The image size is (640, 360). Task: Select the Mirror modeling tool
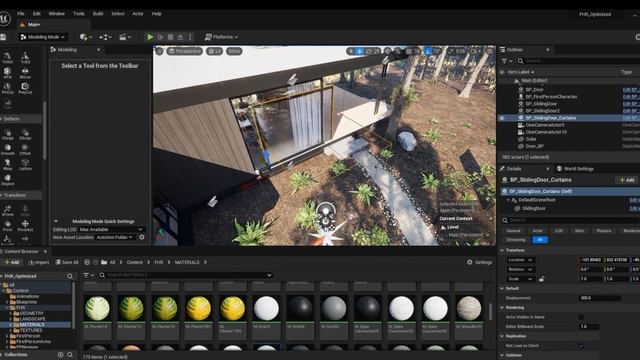click(25, 73)
